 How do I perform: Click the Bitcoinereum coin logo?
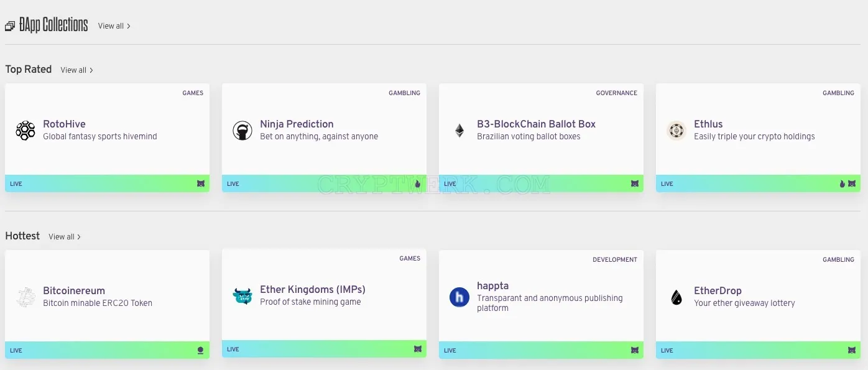[25, 297]
